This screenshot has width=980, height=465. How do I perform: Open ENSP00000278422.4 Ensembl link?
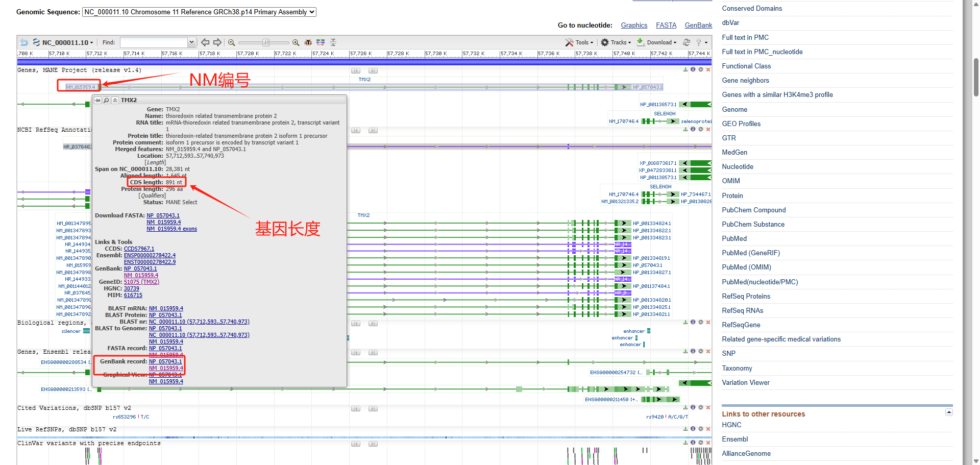pos(150,255)
